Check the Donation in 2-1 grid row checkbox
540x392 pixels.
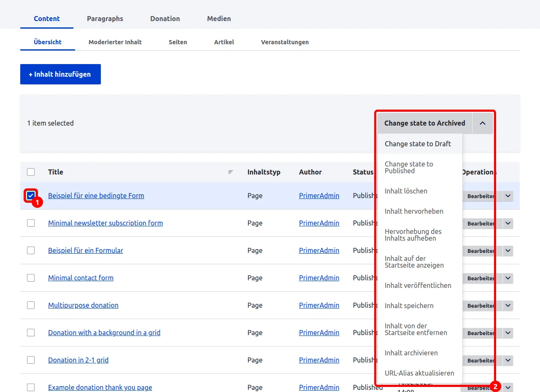click(x=31, y=360)
